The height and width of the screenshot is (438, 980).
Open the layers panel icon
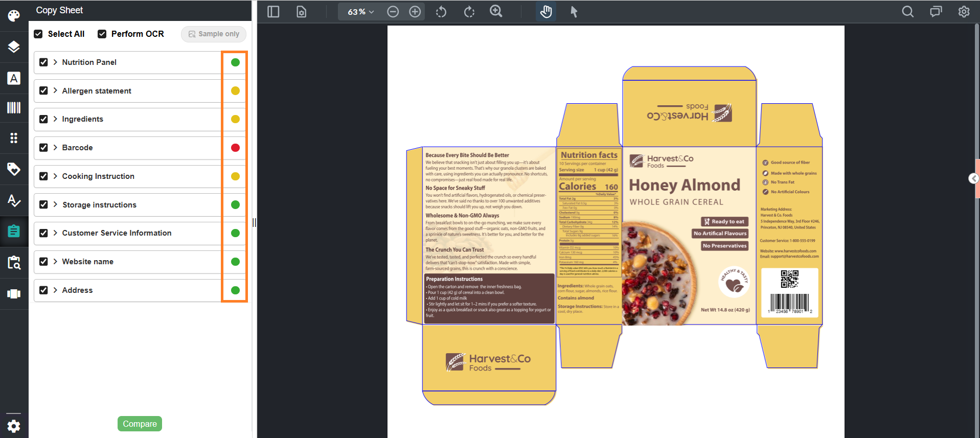tap(14, 47)
